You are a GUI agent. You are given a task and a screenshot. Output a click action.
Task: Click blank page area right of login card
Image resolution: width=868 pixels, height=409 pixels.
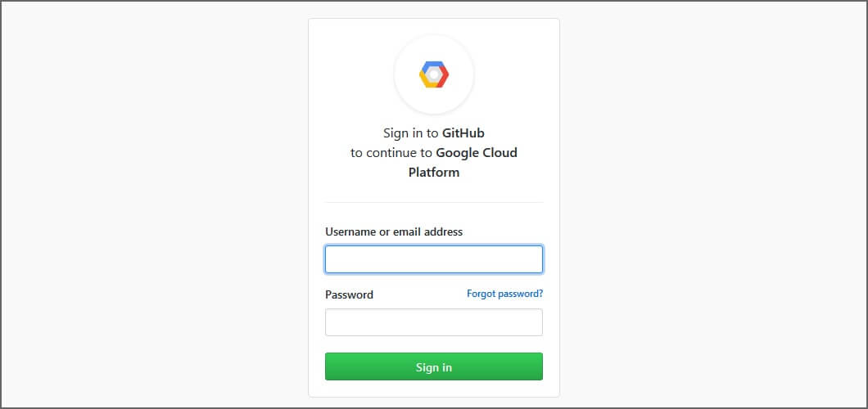coord(712,204)
